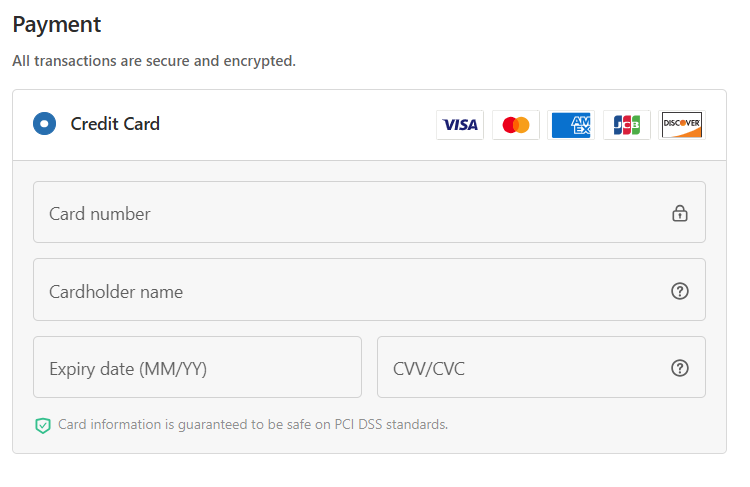Viewport: 750px width, 487px height.
Task: Click the secure and encrypted transactions text
Action: point(154,61)
